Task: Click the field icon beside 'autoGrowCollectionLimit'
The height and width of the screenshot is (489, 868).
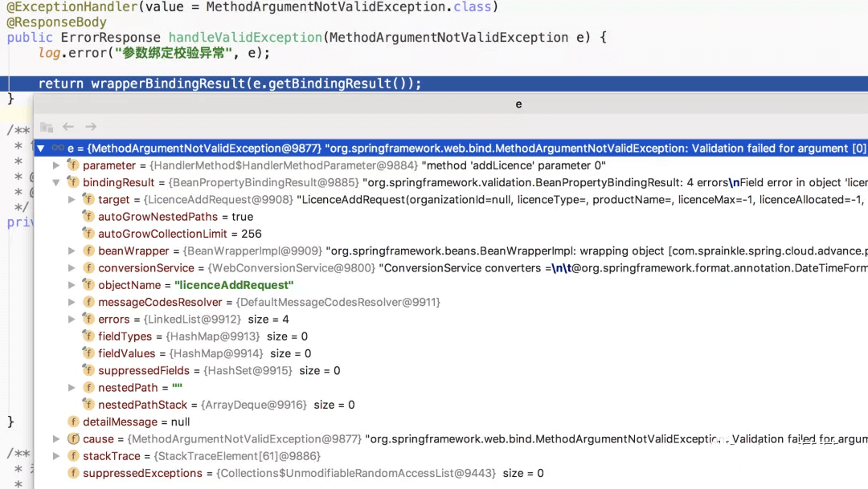Action: click(x=88, y=234)
